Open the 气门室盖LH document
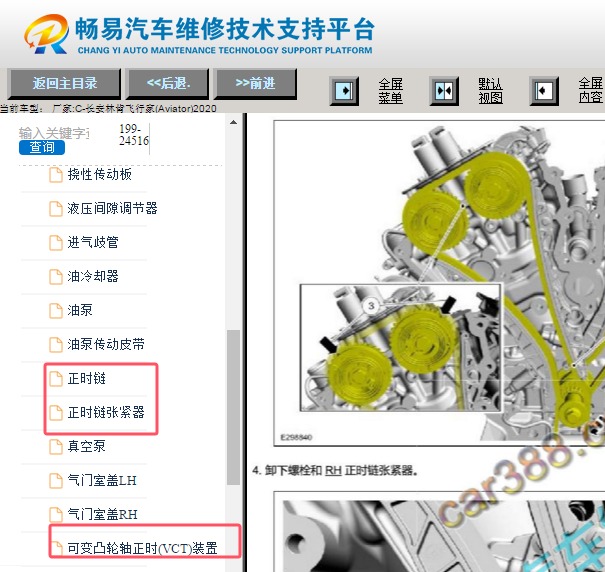This screenshot has height=572, width=605. pos(102,481)
